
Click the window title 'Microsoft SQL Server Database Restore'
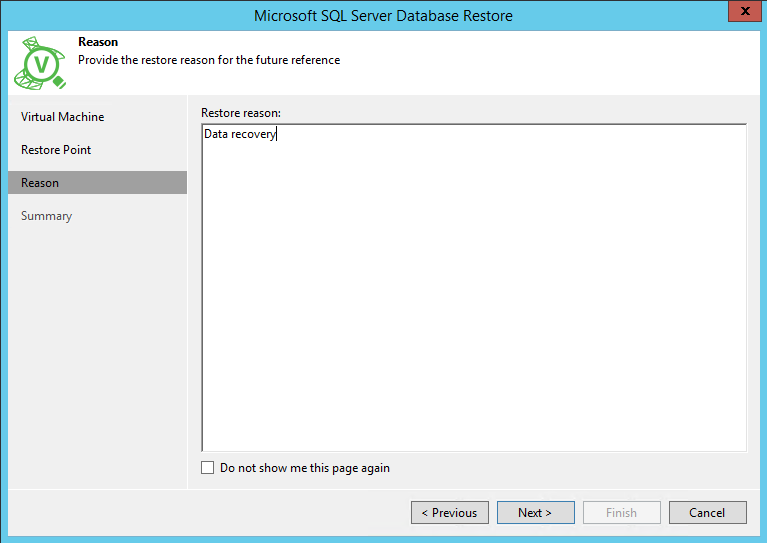tap(383, 16)
